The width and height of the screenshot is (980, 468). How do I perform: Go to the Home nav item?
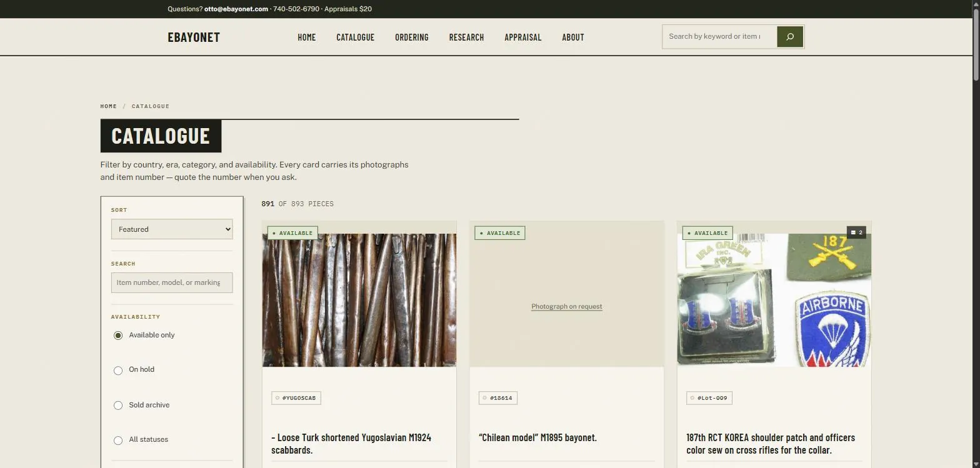coord(307,37)
